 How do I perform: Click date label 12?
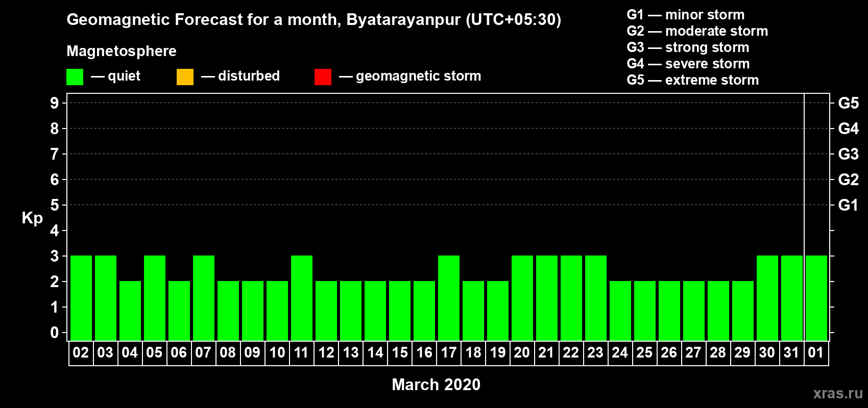[x=326, y=353]
